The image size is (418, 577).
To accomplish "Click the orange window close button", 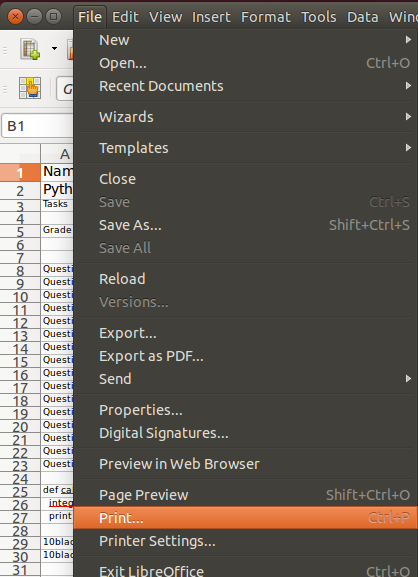I will [x=15, y=17].
